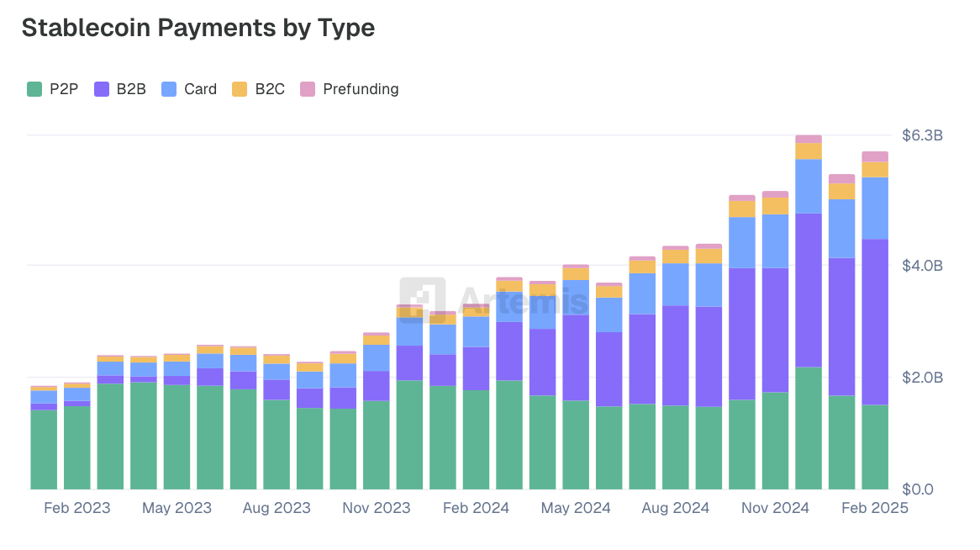Viewport: 980px width, 550px height.
Task: Click the Feb 2023 axis label
Action: pos(76,508)
